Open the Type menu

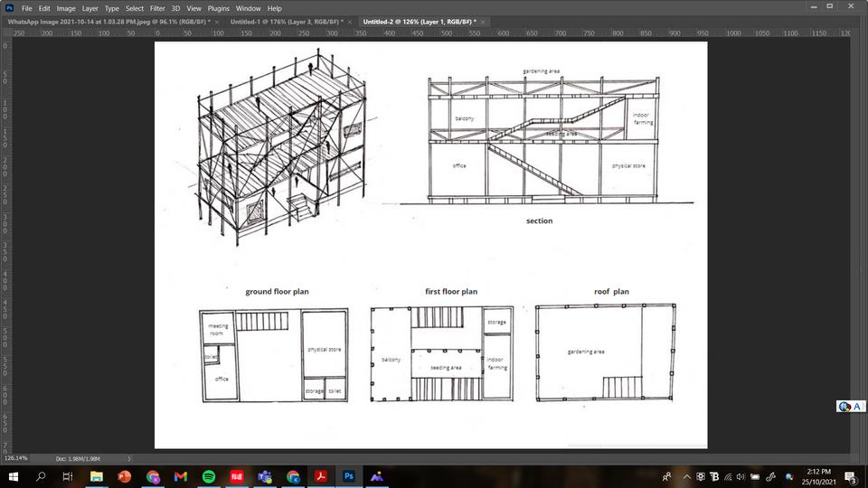[112, 8]
